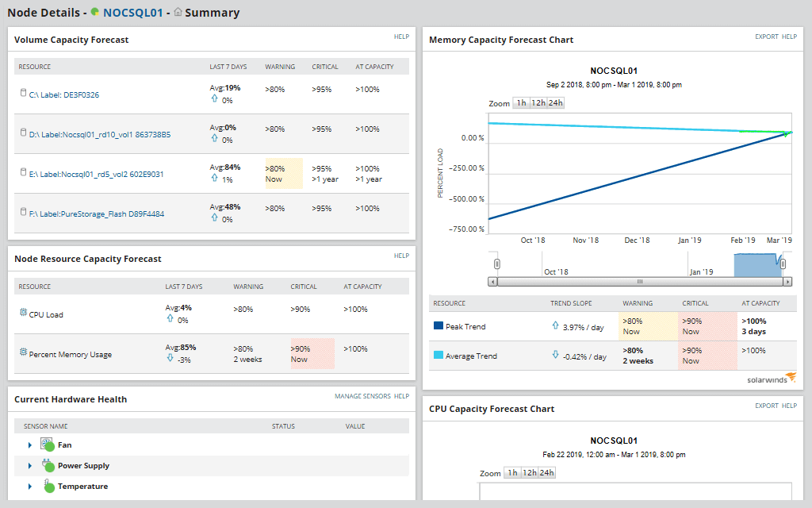812x508 pixels.
Task: Click the green status icon beside NOCSQL01
Action: 97,12
